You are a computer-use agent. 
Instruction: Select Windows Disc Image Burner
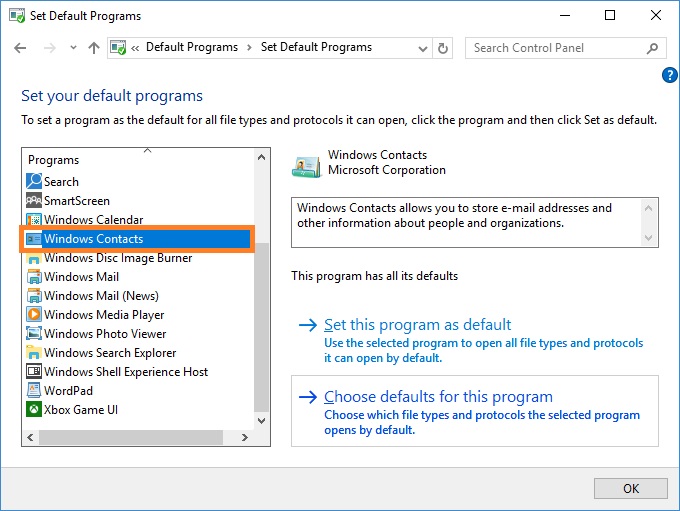point(118,258)
